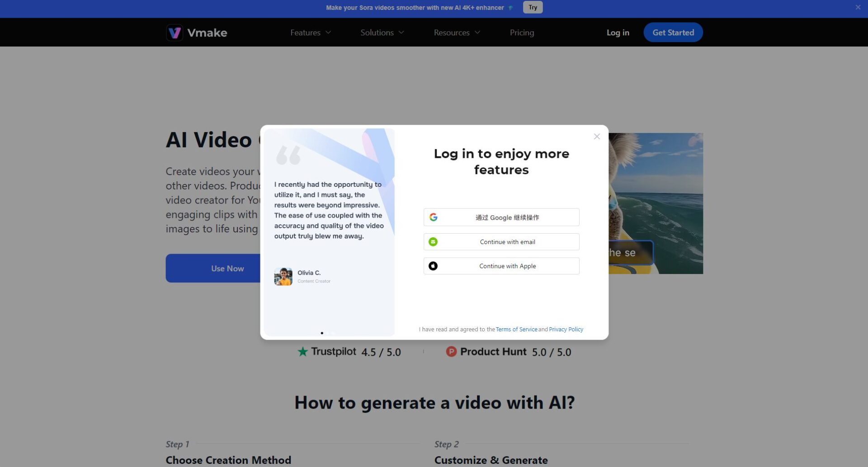The width and height of the screenshot is (868, 467).
Task: Close the login popup dialog
Action: pyautogui.click(x=597, y=136)
